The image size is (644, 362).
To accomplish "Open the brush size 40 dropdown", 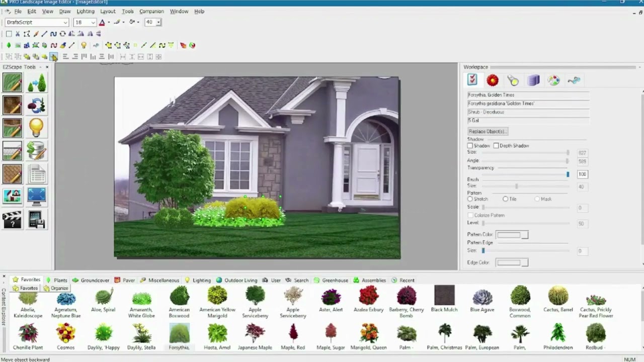I will (159, 22).
